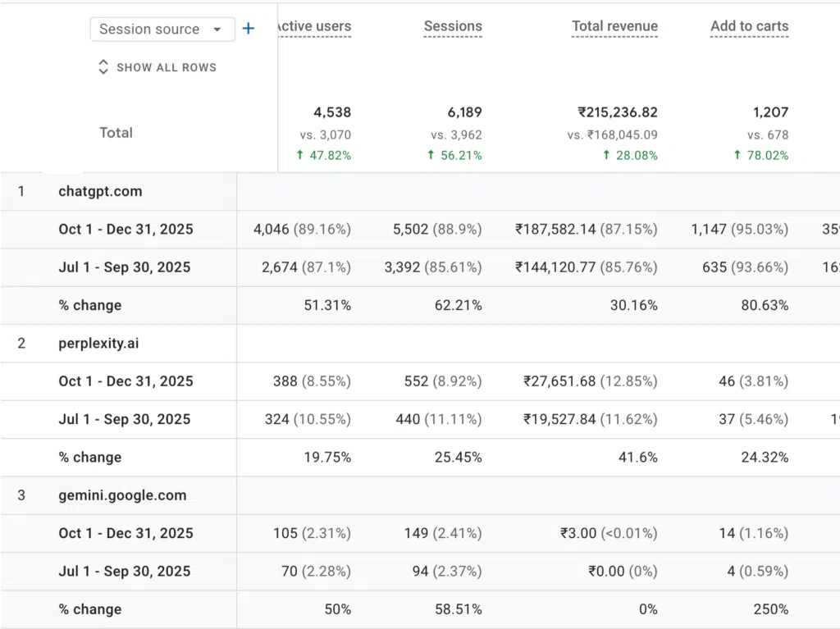Viewport: 840px width, 629px height.
Task: Click vs. 678 add to carts comparison
Action: click(x=768, y=135)
